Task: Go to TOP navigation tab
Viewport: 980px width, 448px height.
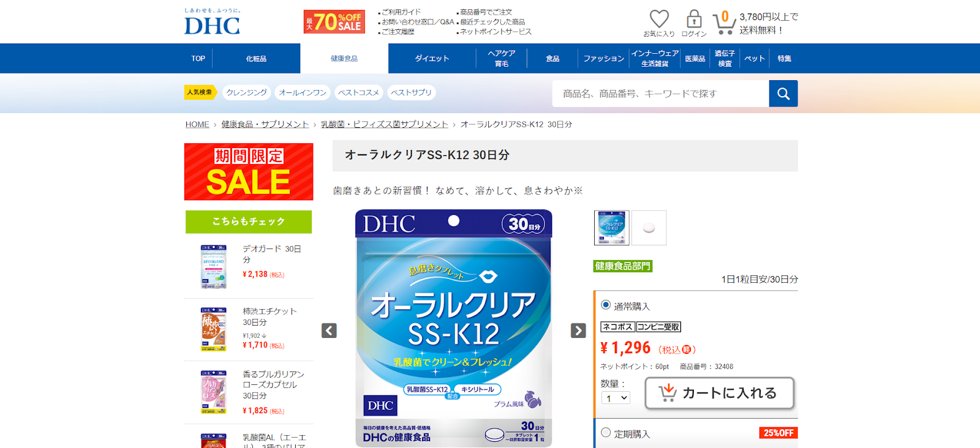Action: [x=198, y=59]
